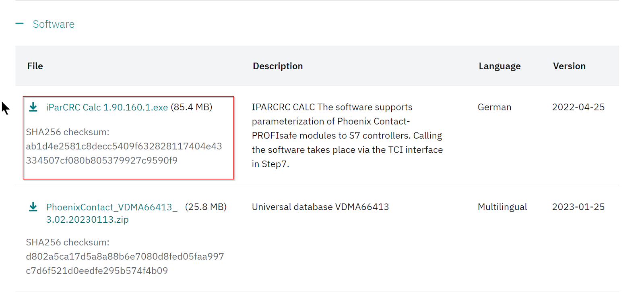Click the VDMA66413 SHA256 checksum value
The image size is (644, 296).
(125, 263)
